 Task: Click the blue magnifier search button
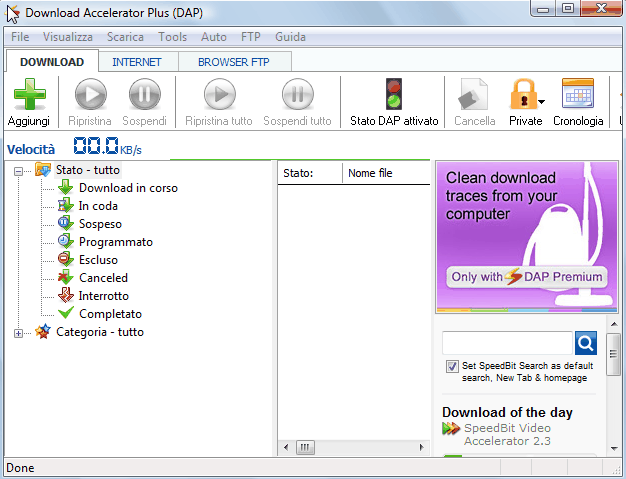tap(586, 343)
